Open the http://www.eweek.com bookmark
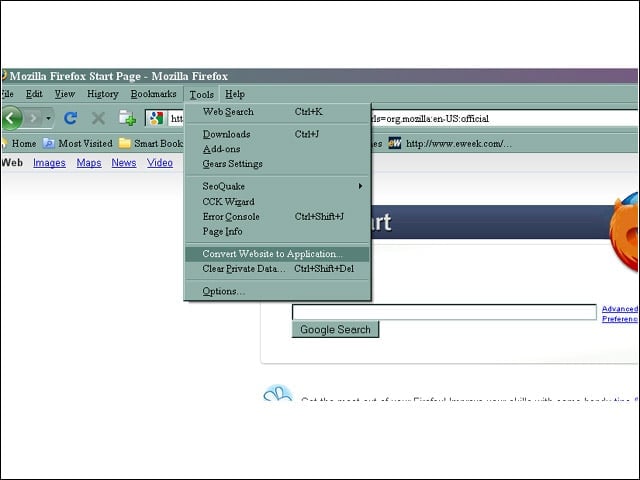 (x=459, y=144)
